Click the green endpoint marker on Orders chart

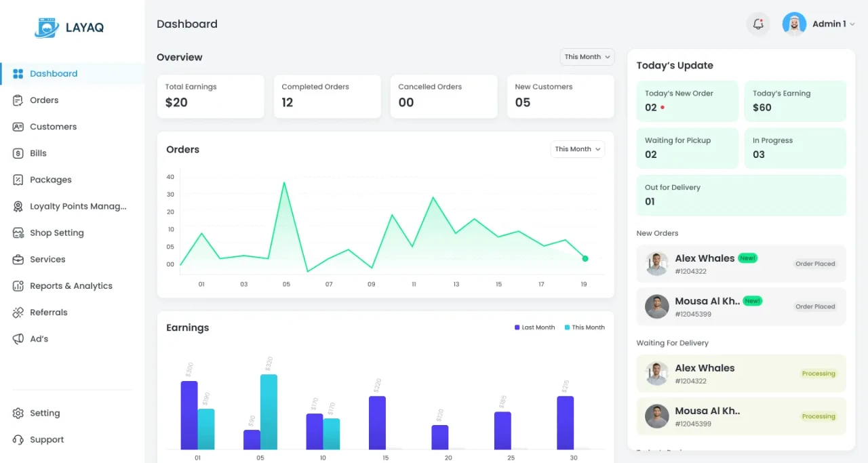tap(585, 258)
